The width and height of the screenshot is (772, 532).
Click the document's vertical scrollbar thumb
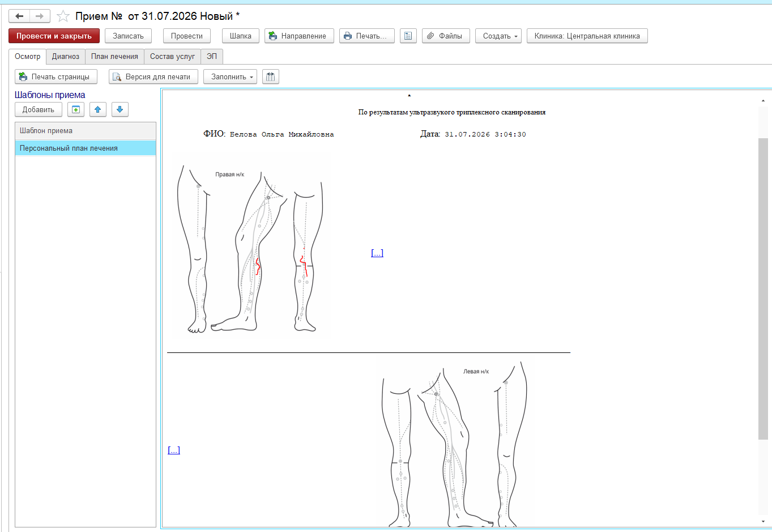point(763,288)
